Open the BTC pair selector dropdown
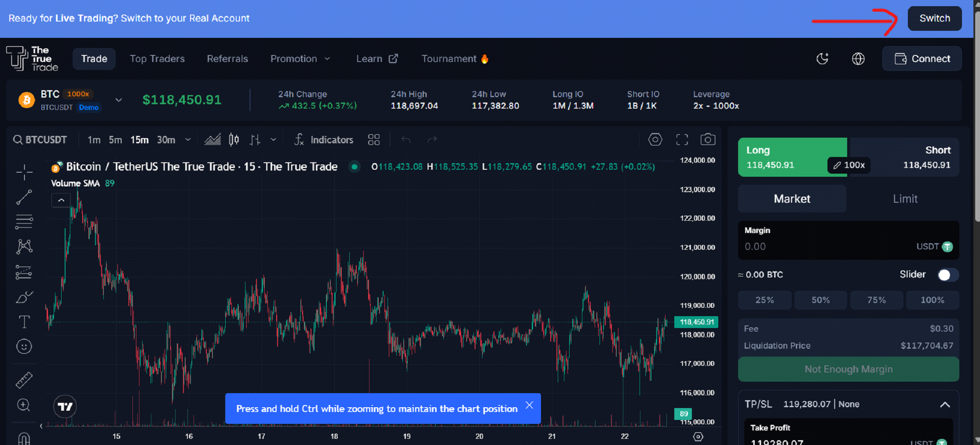The width and height of the screenshot is (980, 445). click(118, 100)
